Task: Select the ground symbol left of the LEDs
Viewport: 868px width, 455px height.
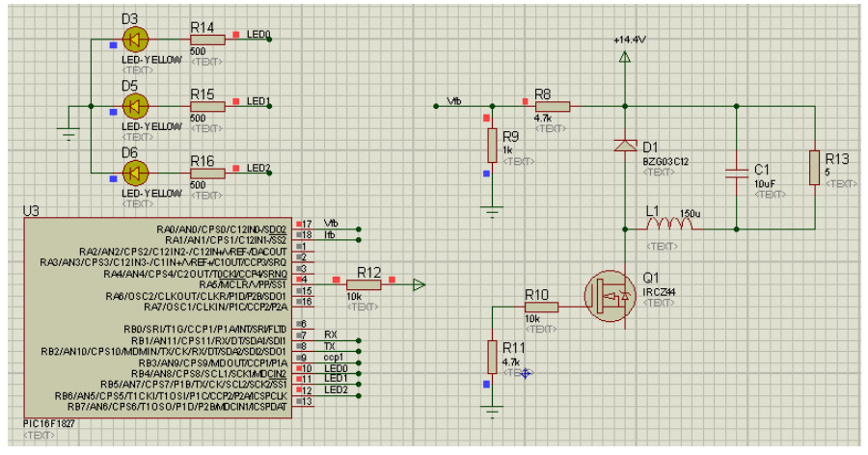Action: point(68,134)
